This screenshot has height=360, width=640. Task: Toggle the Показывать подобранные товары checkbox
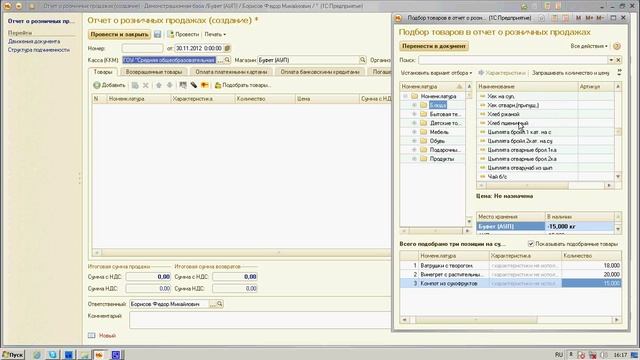point(531,244)
